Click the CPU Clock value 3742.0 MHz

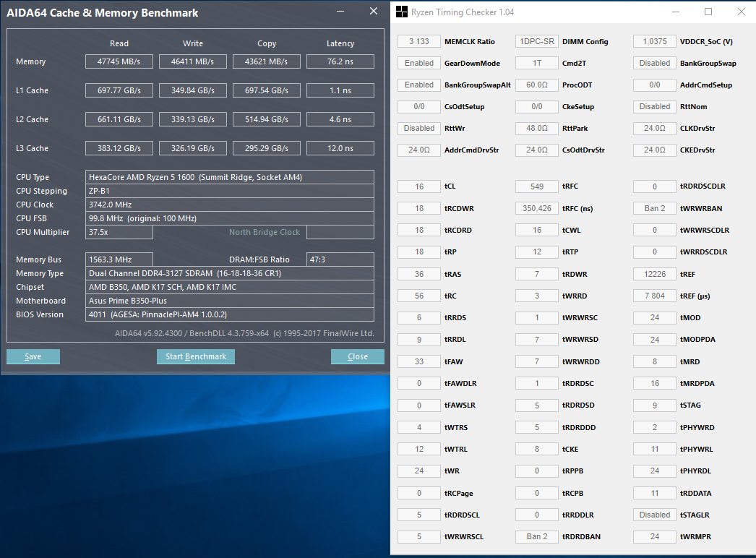(230, 205)
